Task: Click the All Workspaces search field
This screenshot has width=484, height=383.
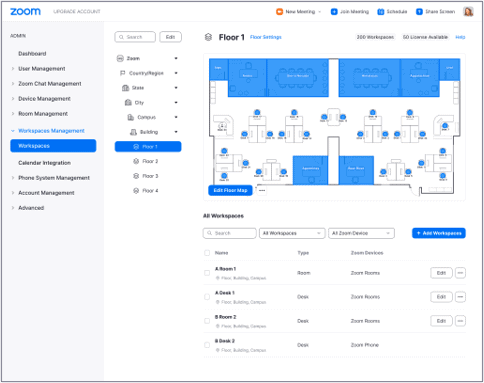Action: (x=230, y=233)
